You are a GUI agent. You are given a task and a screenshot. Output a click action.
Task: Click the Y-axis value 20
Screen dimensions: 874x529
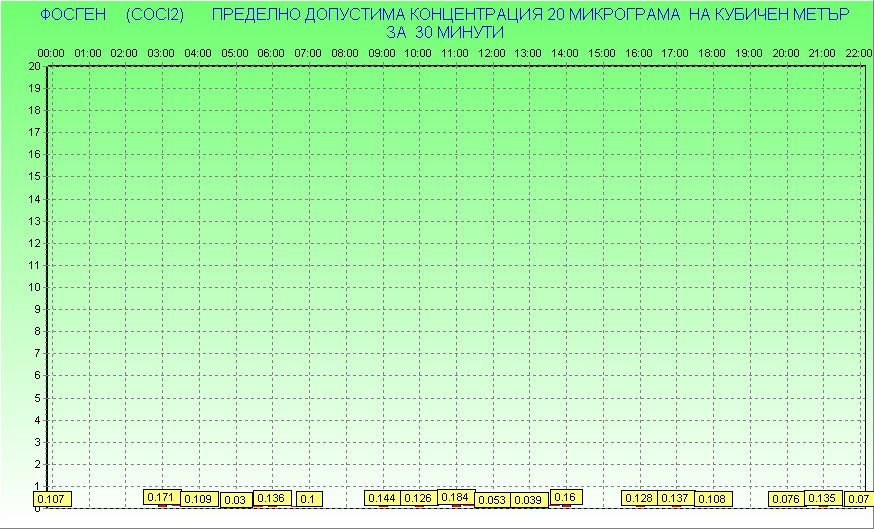point(34,66)
